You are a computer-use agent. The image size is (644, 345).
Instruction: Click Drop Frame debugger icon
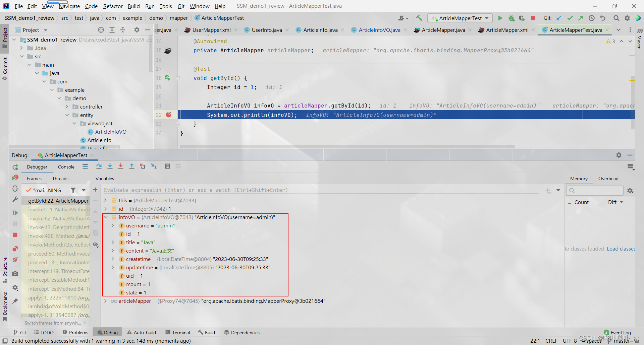[x=143, y=166]
